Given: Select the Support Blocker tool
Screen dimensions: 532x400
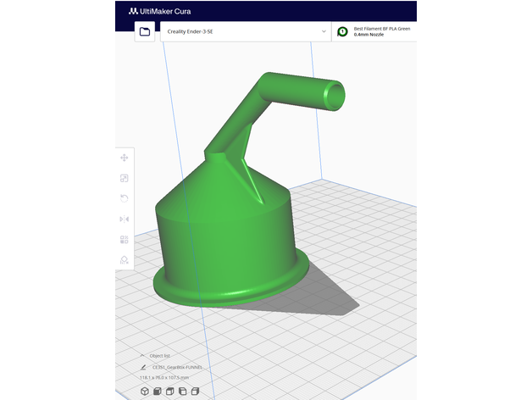Looking at the screenshot, I should pos(125,260).
